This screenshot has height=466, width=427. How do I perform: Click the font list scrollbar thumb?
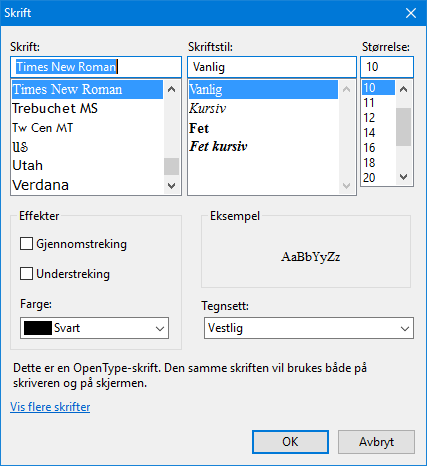171,166
